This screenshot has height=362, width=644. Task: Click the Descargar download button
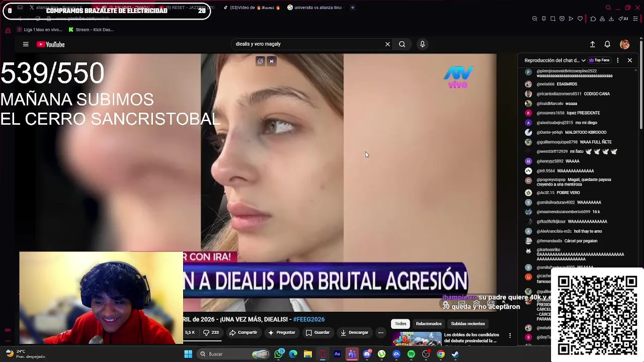[x=355, y=332]
